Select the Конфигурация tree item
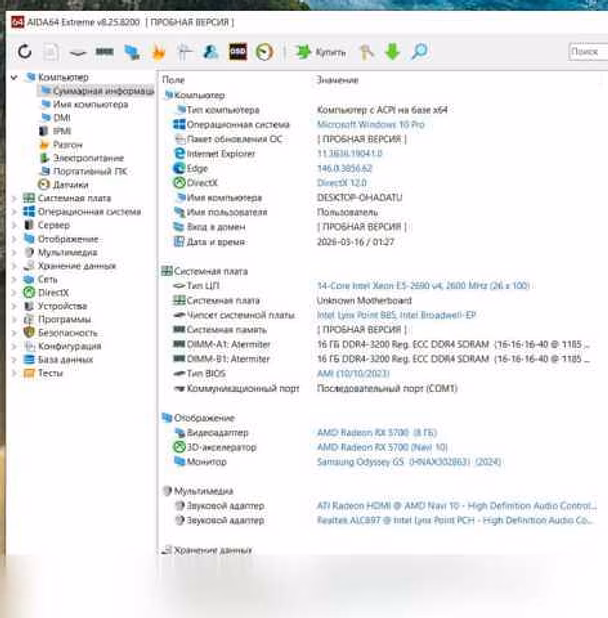 pos(62,346)
